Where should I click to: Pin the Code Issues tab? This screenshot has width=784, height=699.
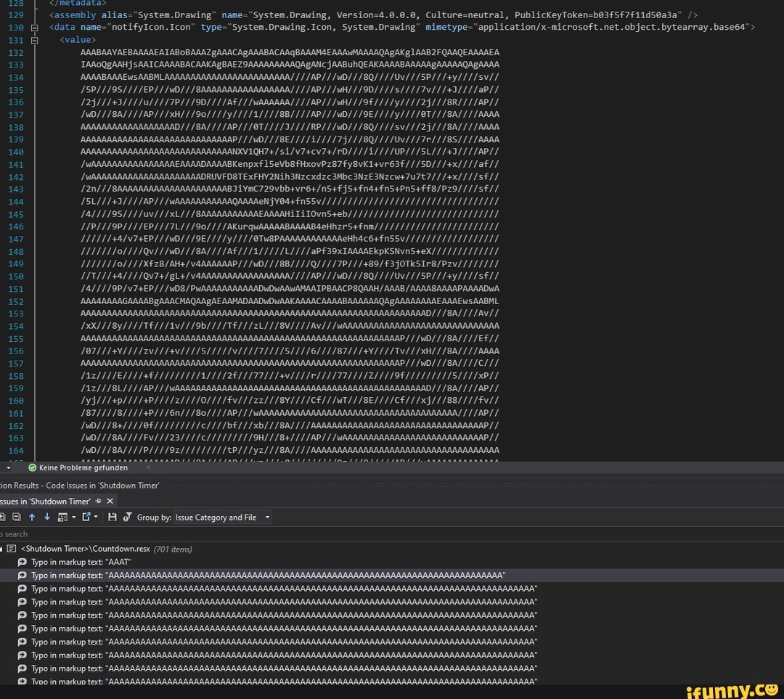tap(98, 502)
